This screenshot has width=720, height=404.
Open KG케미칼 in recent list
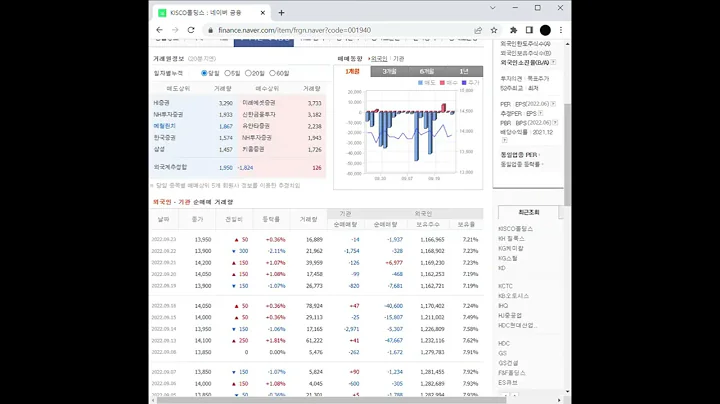tap(511, 248)
